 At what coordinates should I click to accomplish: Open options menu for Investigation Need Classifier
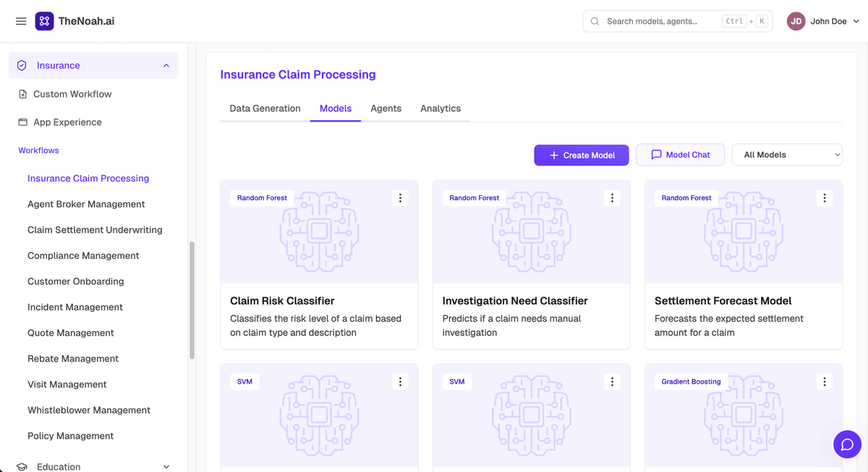point(612,198)
